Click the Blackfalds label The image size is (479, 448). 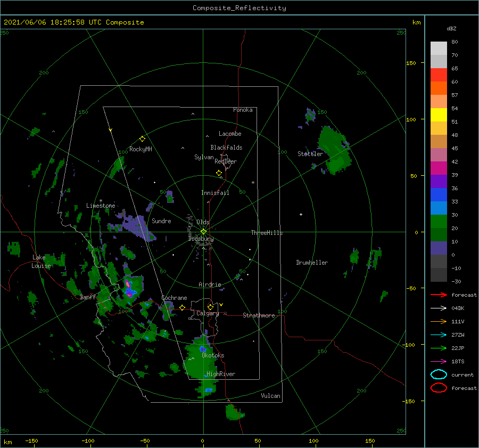(226, 148)
